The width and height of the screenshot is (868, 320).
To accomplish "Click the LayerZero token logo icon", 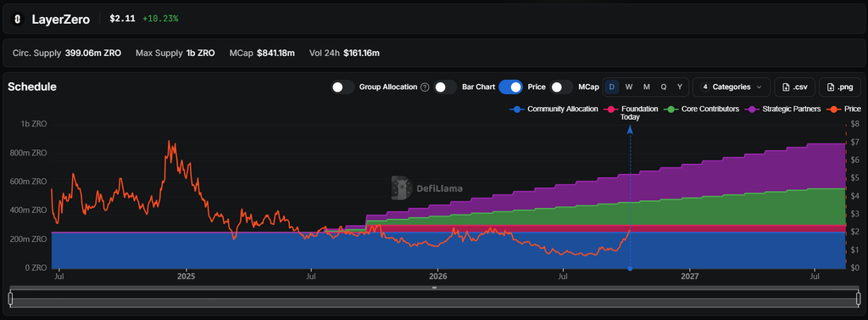I will coord(17,19).
